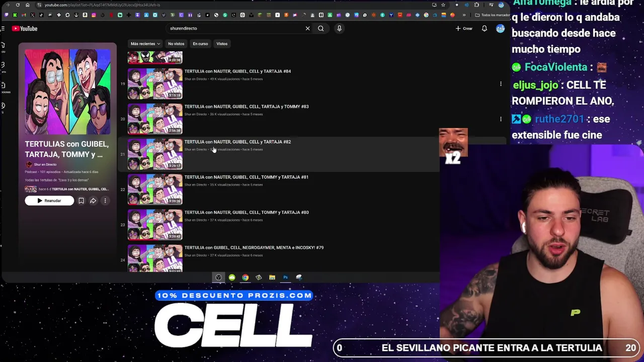Click Shur en Directo under TERTULIA #84
Screen dimensions: 644x362
(x=195, y=79)
